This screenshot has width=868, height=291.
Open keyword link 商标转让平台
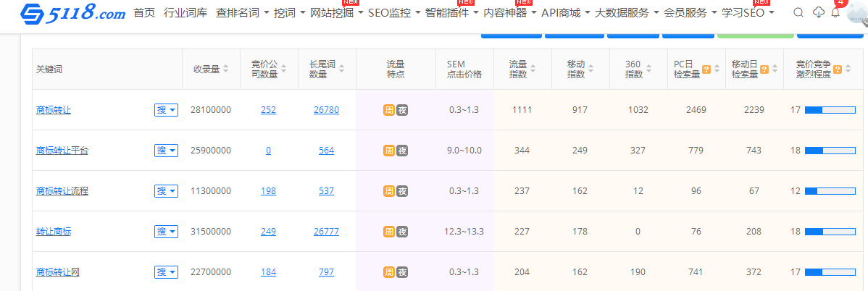coord(62,151)
